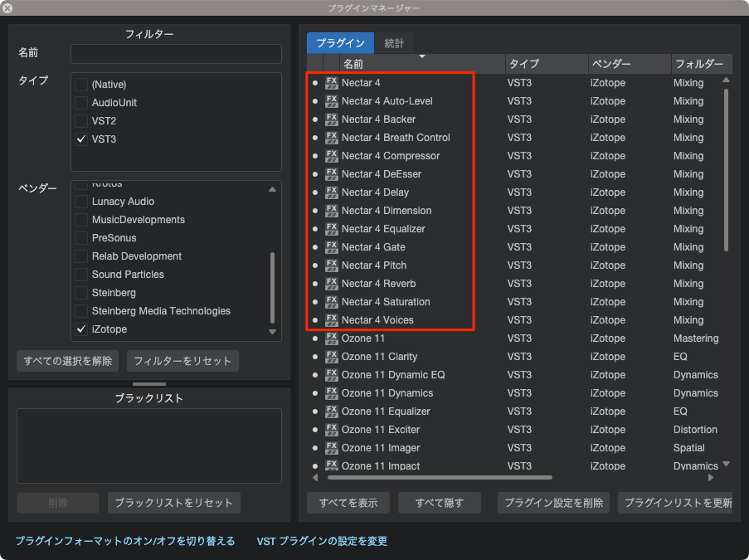
Task: Open プラグインフォーマットのオン/オフを切り替える link
Action: pyautogui.click(x=125, y=541)
